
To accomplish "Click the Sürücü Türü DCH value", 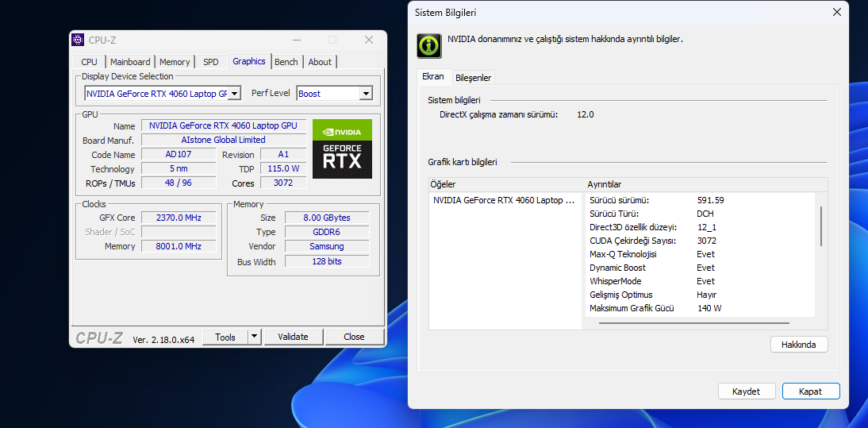I will [705, 214].
